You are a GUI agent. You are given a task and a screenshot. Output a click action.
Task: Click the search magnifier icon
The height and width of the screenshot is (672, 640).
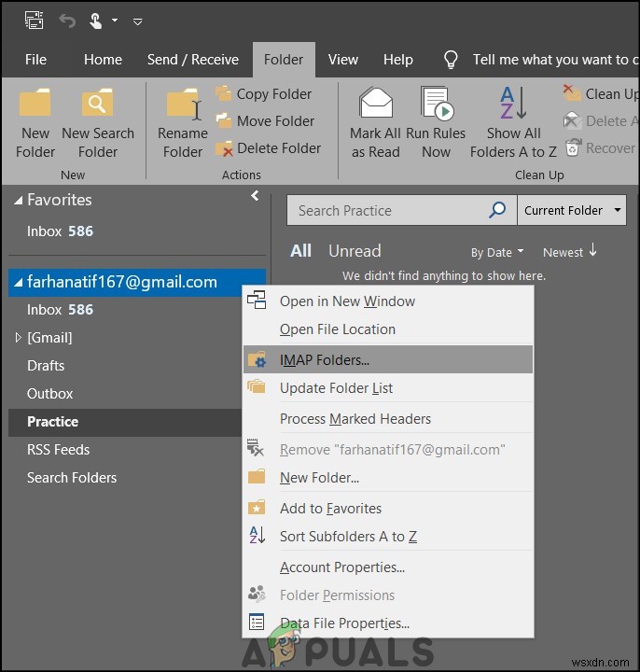[497, 210]
